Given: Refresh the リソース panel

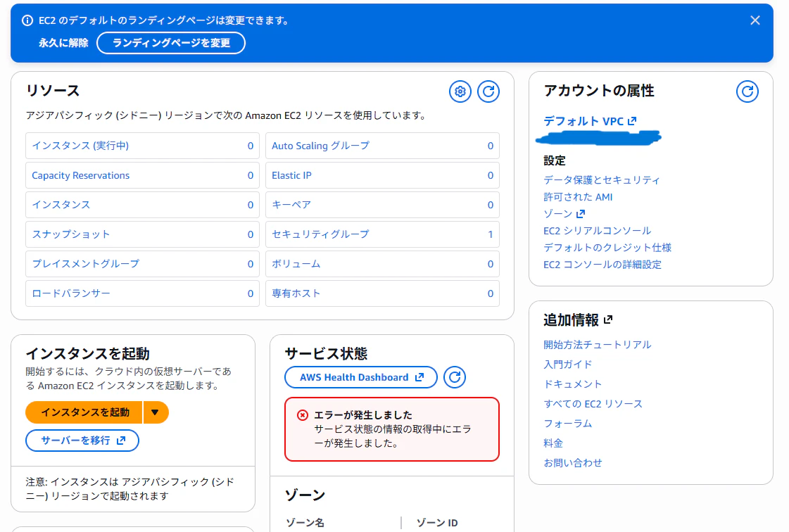Looking at the screenshot, I should point(488,91).
